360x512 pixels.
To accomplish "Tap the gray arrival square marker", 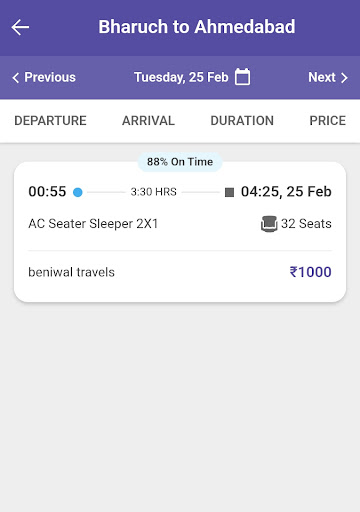I will [x=229, y=192].
